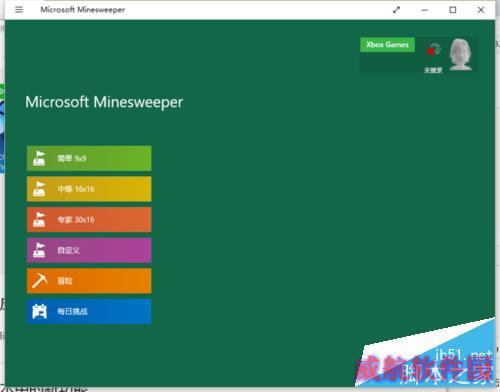Open the custom 自定义 game mode

pyautogui.click(x=89, y=250)
